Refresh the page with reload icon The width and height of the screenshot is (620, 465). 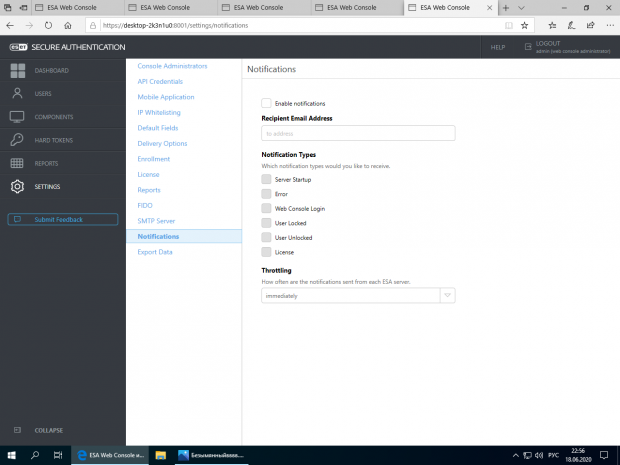(x=48, y=26)
